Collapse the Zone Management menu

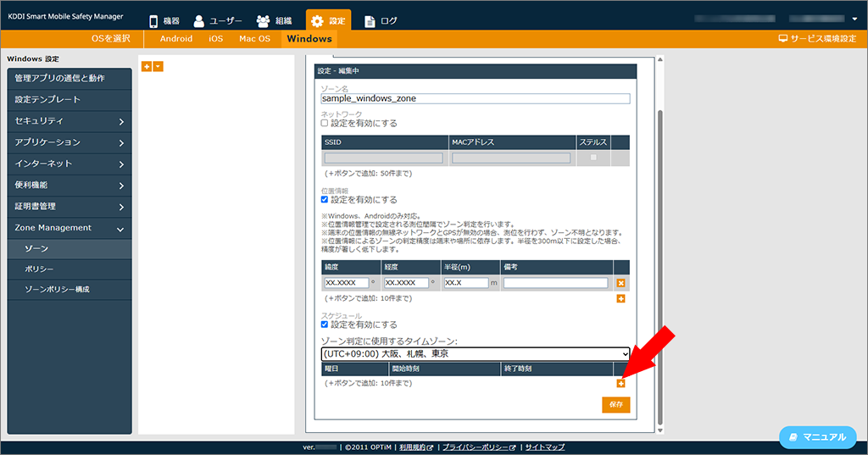[70, 228]
